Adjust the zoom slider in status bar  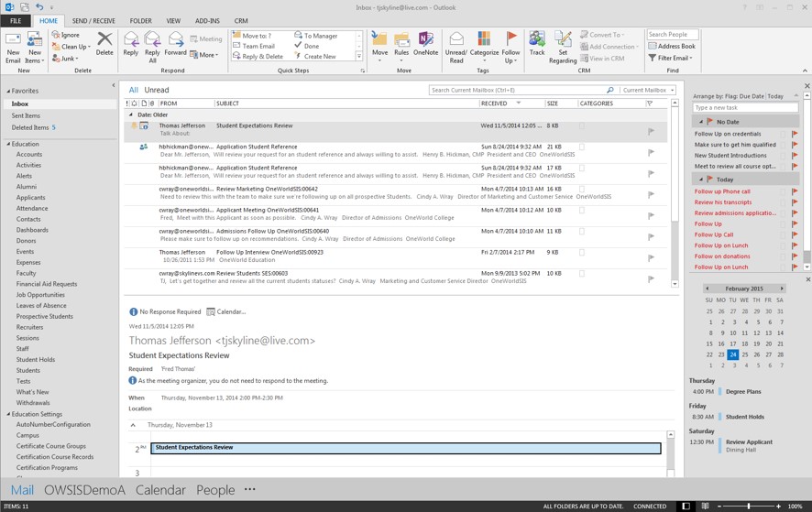(x=749, y=506)
